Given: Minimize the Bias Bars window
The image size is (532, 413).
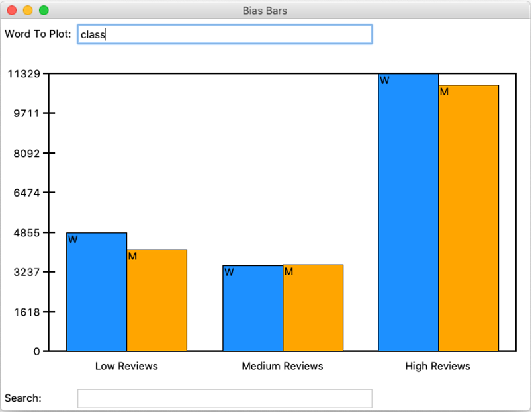Looking at the screenshot, I should 26,11.
